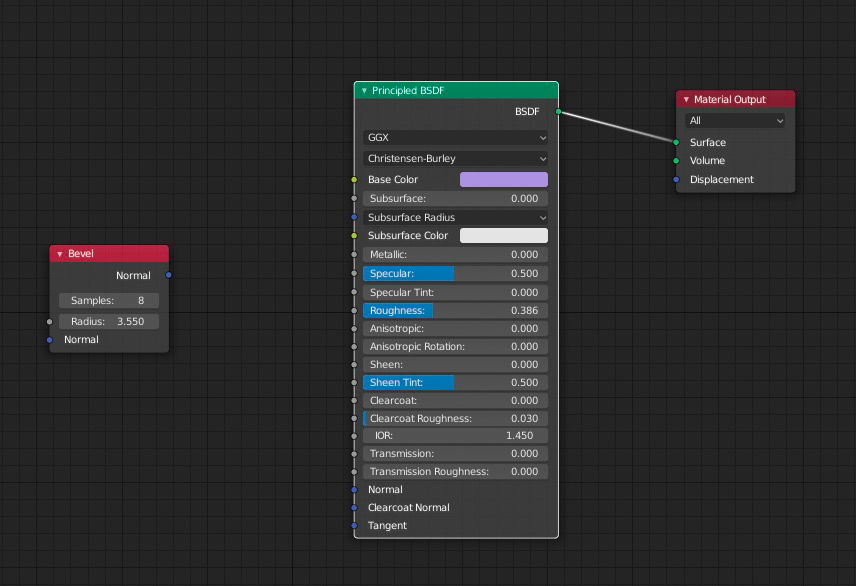Click the BSDF output socket on Principled BSDF
This screenshot has height=586, width=856.
pos(557,112)
